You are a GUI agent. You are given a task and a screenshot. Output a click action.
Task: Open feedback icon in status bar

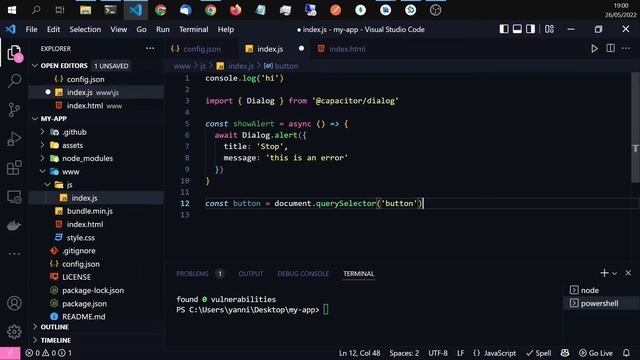[x=565, y=353]
